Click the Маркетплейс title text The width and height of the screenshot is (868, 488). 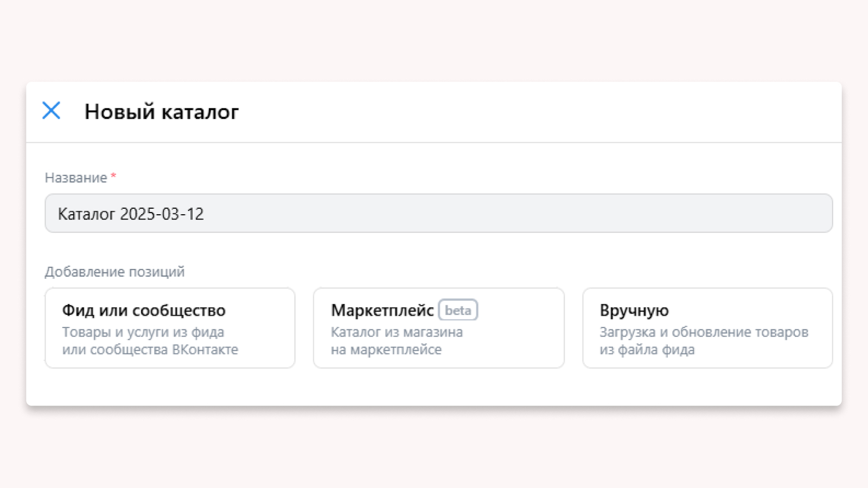tap(382, 310)
